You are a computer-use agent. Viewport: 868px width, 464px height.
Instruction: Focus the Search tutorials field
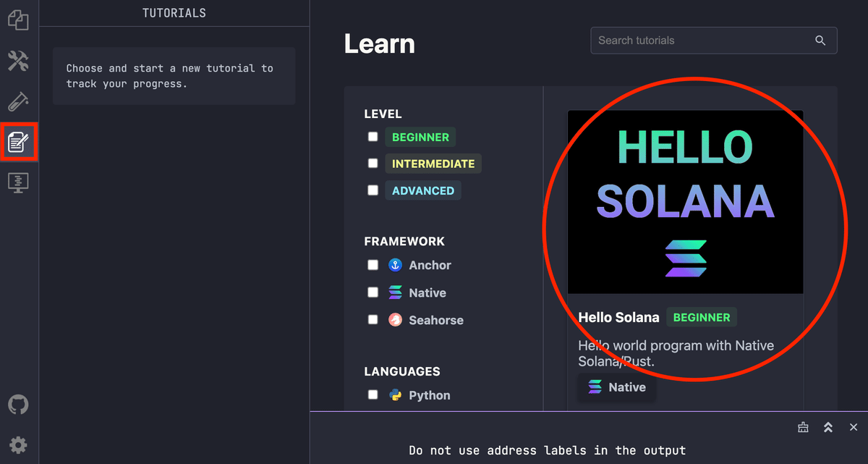coord(713,41)
